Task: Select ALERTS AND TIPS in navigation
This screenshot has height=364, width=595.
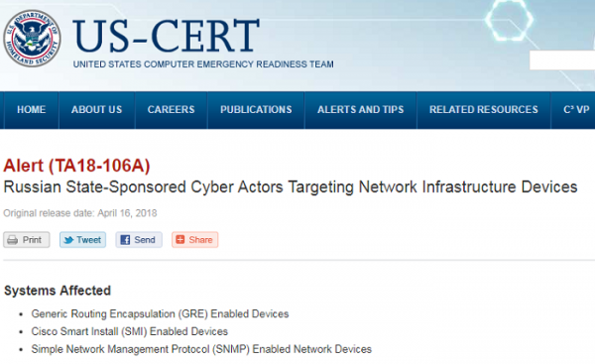Action: coord(361,110)
